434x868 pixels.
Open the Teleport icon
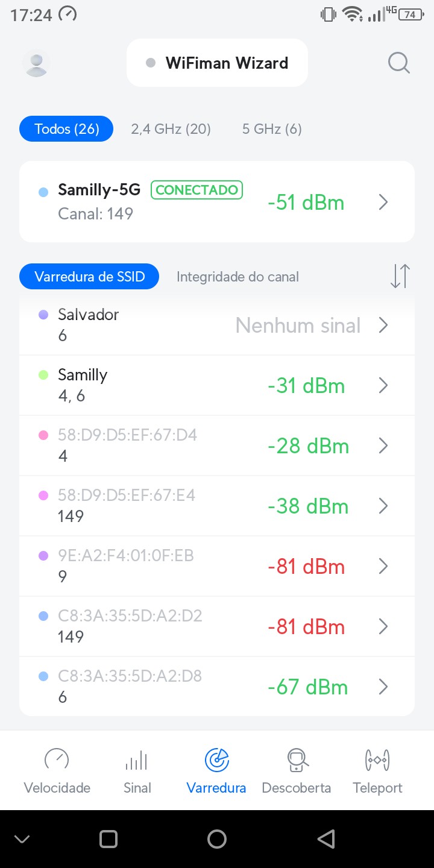pyautogui.click(x=377, y=760)
